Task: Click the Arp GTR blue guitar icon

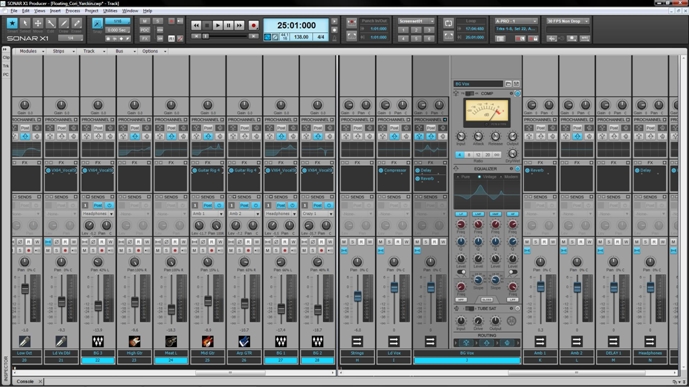Action: [x=244, y=341]
